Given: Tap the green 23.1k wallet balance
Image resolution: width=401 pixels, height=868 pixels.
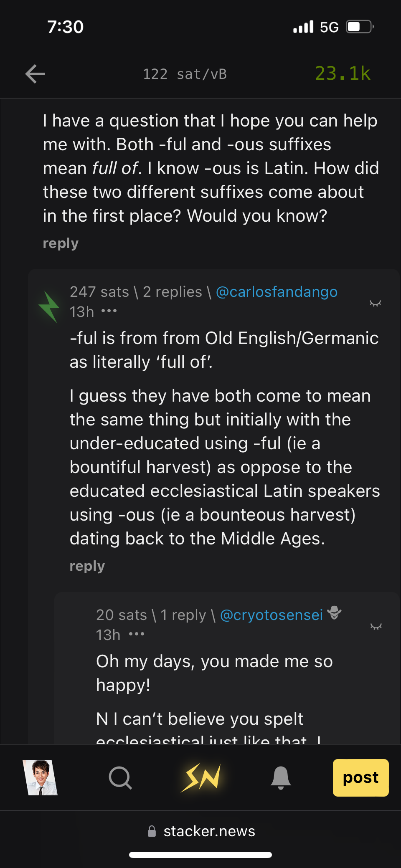Looking at the screenshot, I should (x=343, y=73).
